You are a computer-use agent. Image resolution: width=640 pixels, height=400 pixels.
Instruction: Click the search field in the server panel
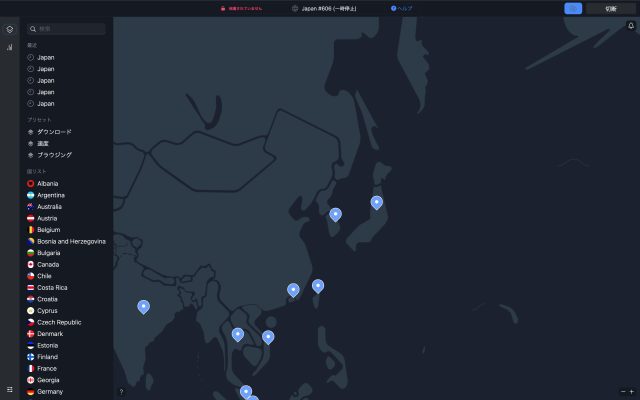point(66,29)
